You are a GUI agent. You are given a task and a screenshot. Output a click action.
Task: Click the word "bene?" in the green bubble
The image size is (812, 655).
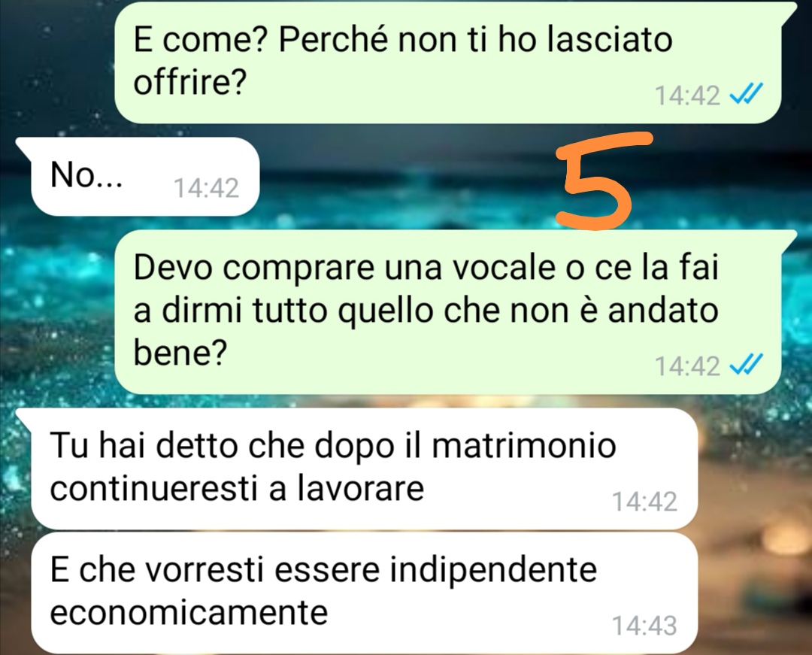click(180, 353)
